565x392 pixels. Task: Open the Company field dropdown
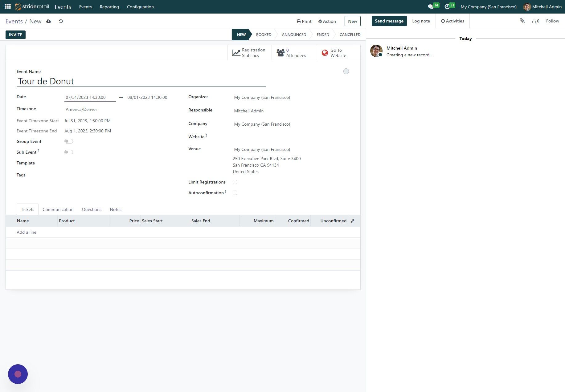coord(291,124)
